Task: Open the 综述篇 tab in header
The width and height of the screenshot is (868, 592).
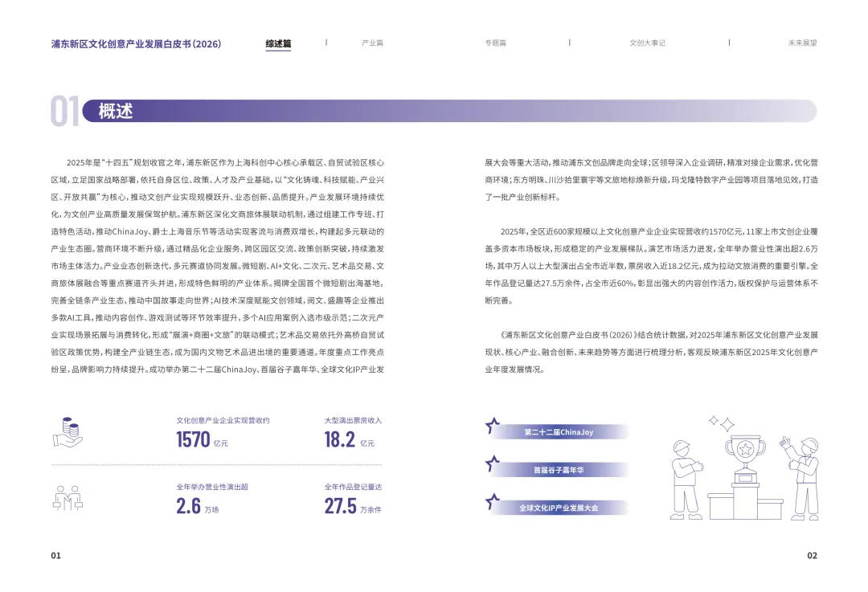Action: (x=278, y=43)
